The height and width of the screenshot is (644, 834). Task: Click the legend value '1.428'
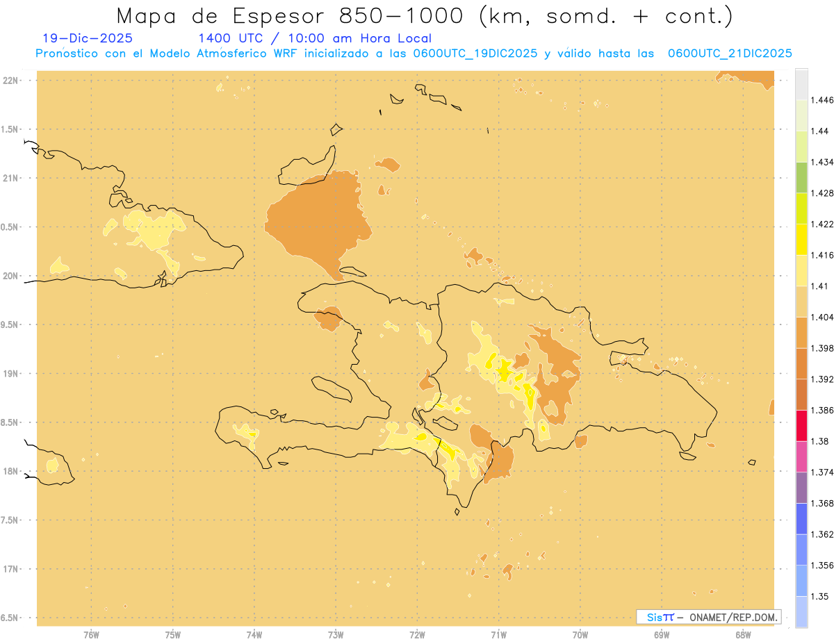(823, 193)
